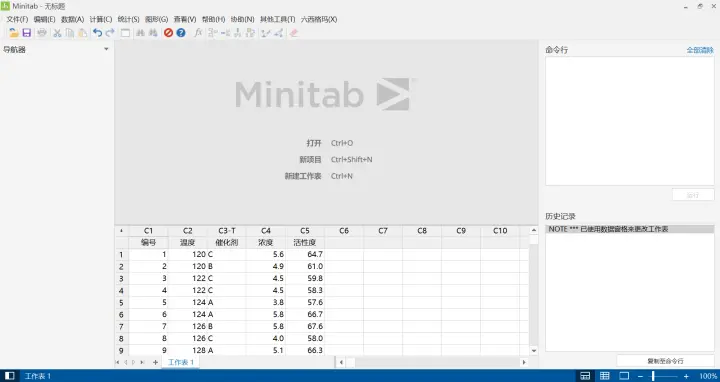
Task: Open the 文件(F) menu
Action: [17, 19]
